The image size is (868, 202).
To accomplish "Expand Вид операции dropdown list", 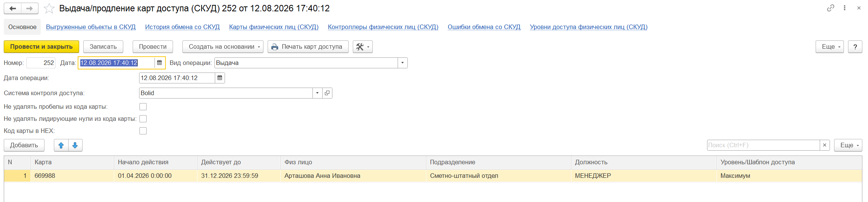I will click(403, 63).
